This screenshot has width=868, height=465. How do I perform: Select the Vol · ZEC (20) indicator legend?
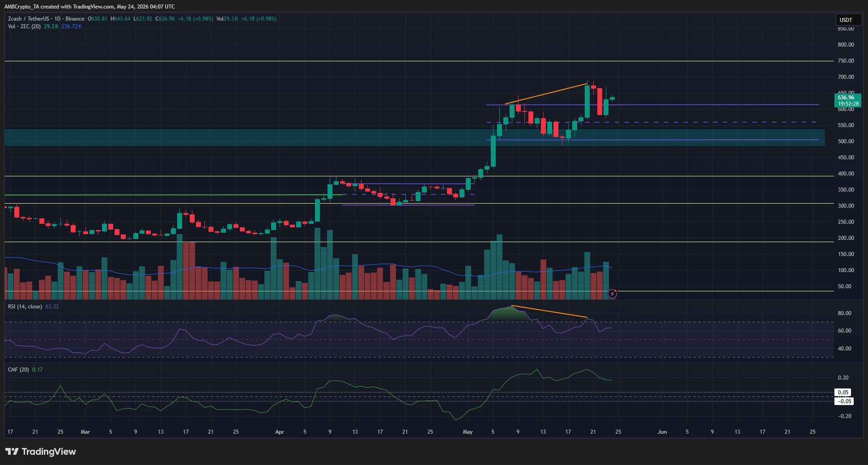coord(24,26)
